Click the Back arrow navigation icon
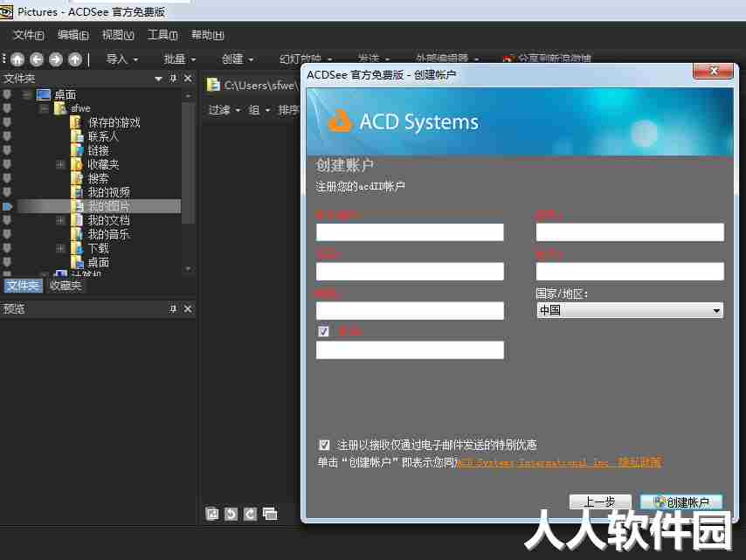Image resolution: width=746 pixels, height=560 pixels. tap(37, 59)
